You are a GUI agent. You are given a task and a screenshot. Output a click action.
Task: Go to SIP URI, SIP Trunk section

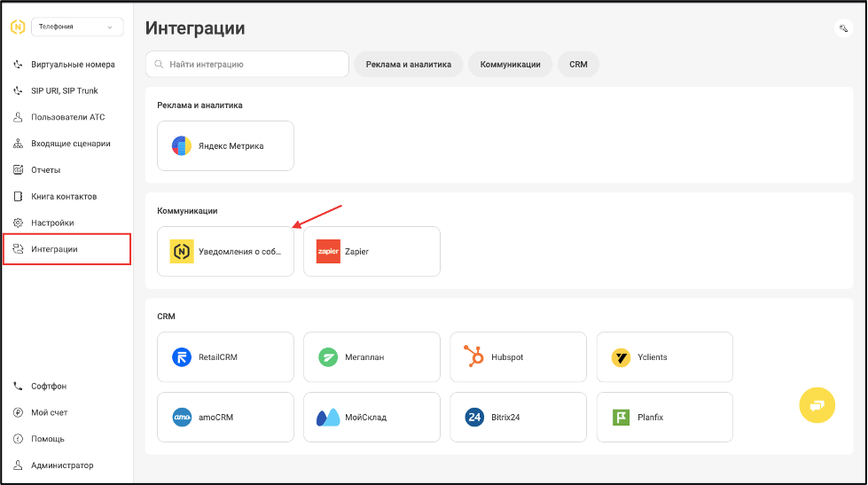click(66, 90)
